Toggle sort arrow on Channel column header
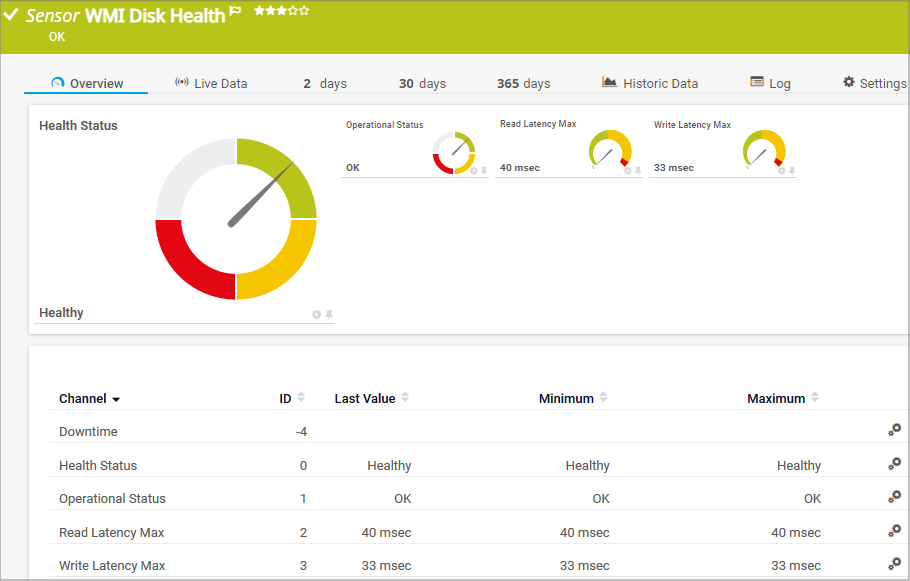The width and height of the screenshot is (910, 581). point(116,399)
